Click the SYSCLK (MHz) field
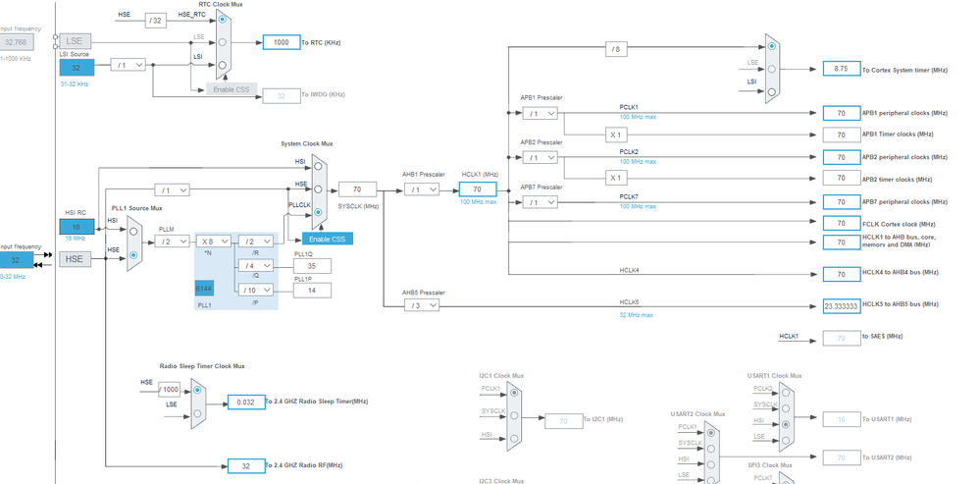The width and height of the screenshot is (980, 484). tap(357, 189)
